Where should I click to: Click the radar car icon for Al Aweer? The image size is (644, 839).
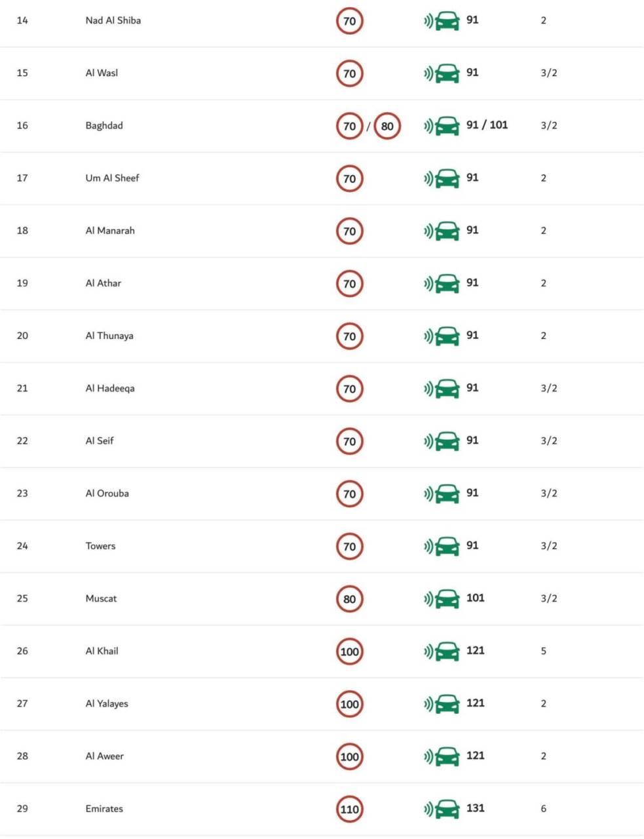click(442, 756)
